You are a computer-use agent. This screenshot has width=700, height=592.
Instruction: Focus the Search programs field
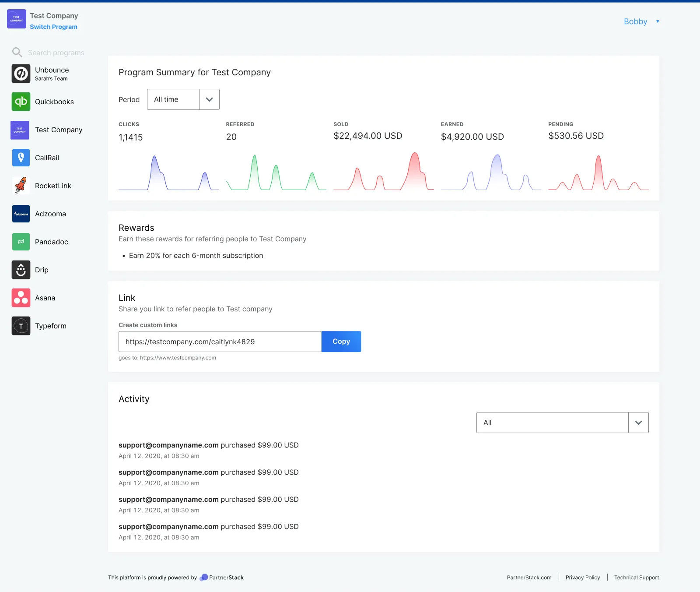(x=56, y=53)
